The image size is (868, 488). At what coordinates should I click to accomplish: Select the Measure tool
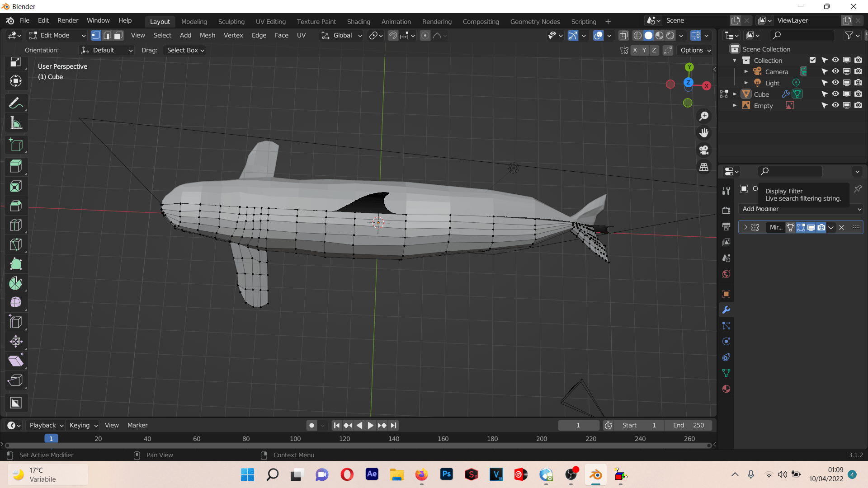(16, 123)
